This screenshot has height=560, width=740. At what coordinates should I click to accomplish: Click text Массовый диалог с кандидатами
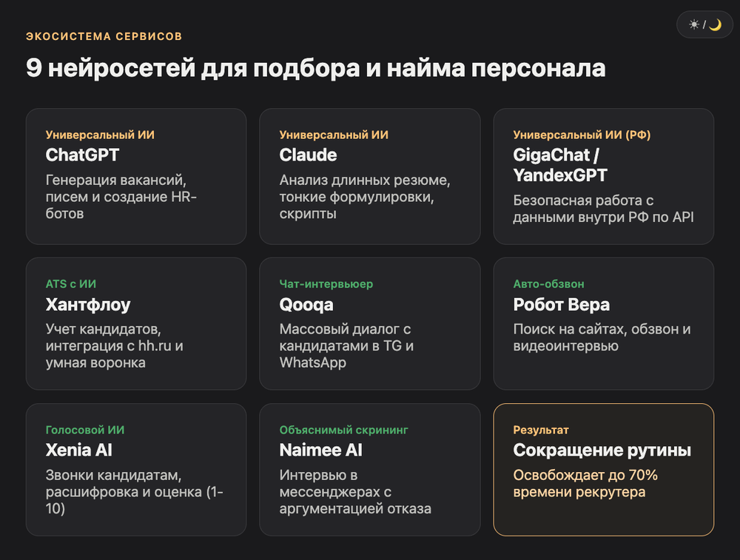click(346, 345)
